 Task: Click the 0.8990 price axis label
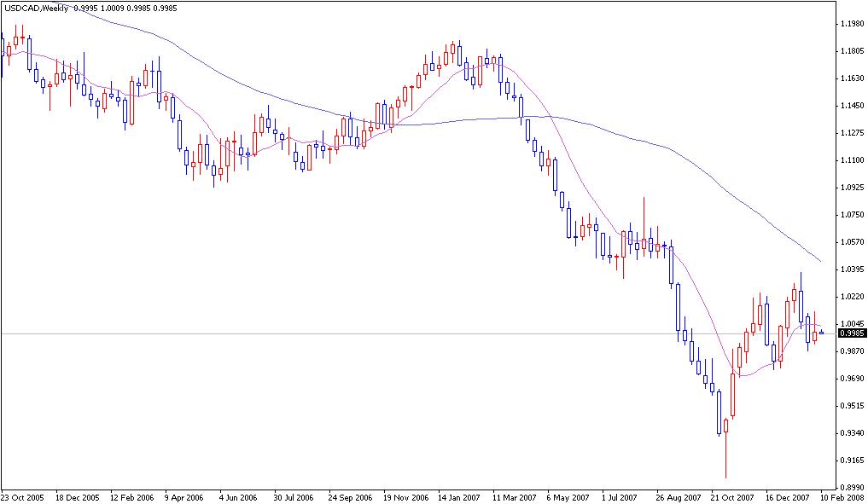pyautogui.click(x=853, y=487)
